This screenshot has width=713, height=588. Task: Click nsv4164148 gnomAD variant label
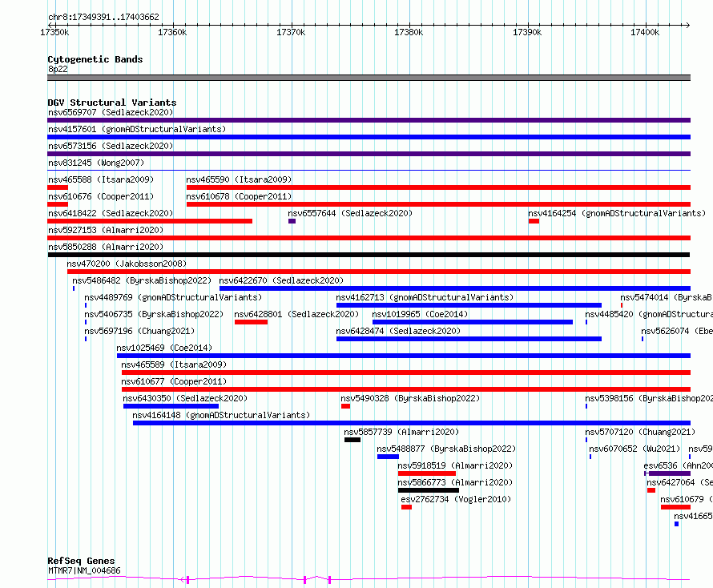coord(221,415)
